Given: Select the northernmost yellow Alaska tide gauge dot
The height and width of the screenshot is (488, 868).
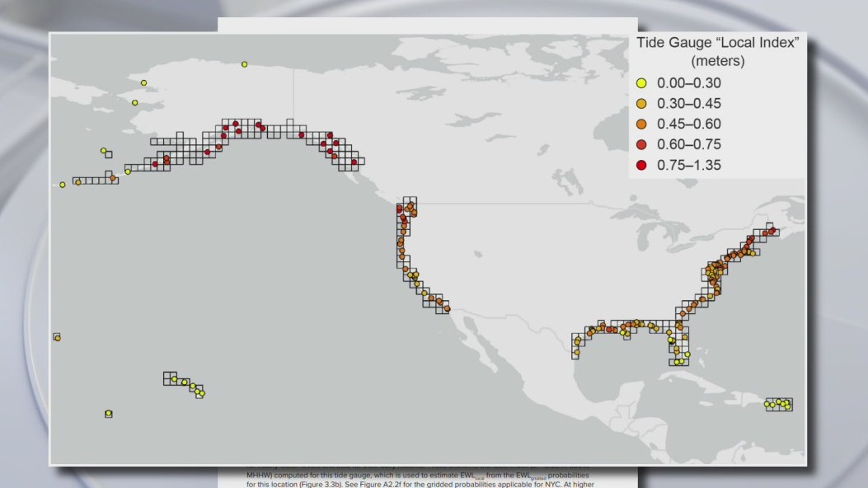Looking at the screenshot, I should [244, 65].
